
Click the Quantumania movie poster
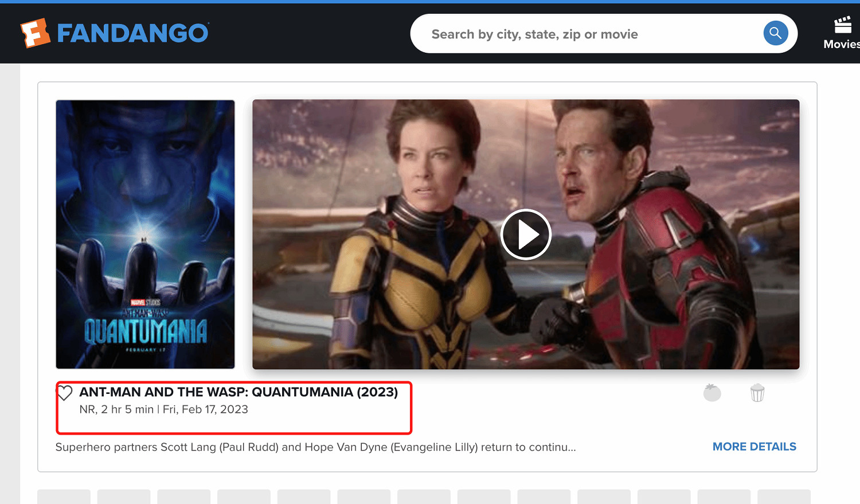click(x=145, y=235)
